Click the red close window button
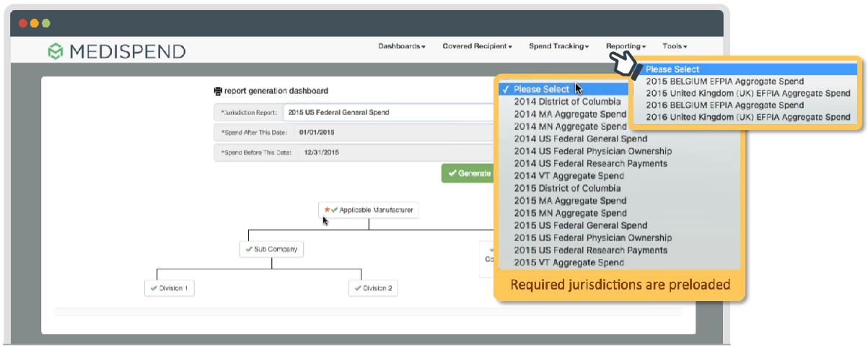Screen dimensions: 868x348 (x=22, y=23)
